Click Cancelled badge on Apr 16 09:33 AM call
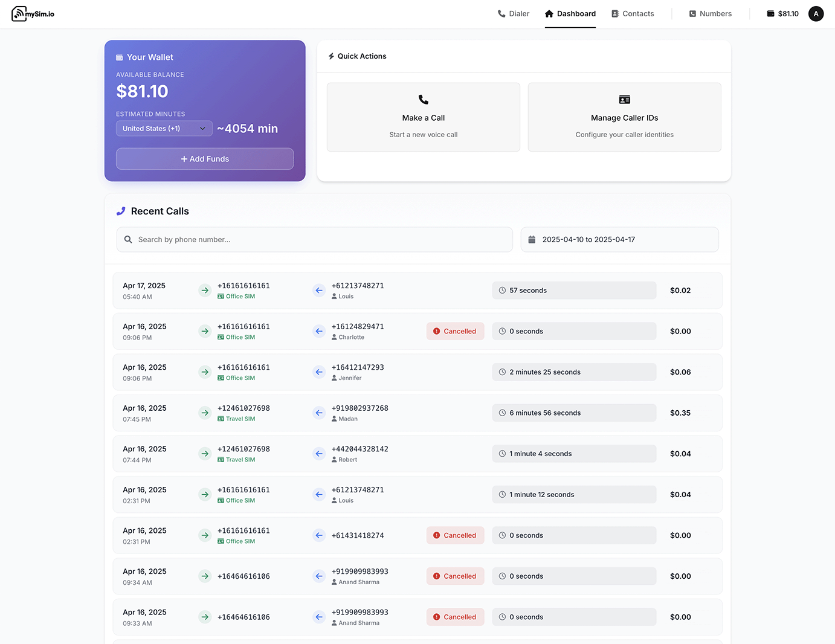This screenshot has height=644, width=835. click(x=456, y=617)
